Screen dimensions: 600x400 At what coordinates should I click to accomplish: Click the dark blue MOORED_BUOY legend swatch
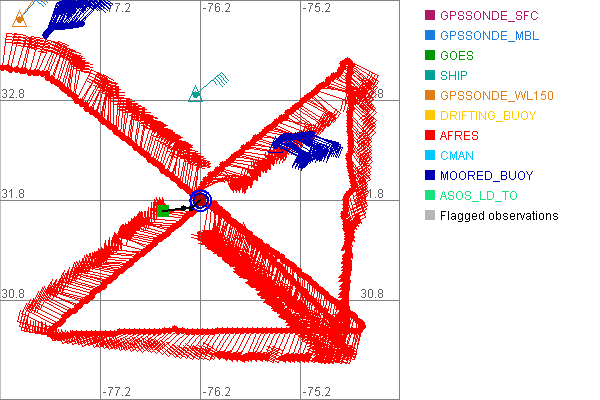pyautogui.click(x=430, y=176)
